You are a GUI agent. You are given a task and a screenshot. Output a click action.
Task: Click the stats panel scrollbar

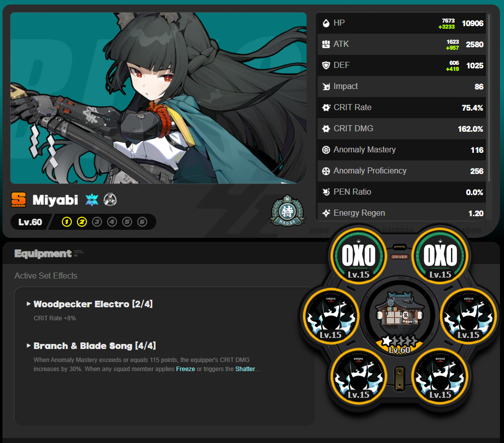489,98
